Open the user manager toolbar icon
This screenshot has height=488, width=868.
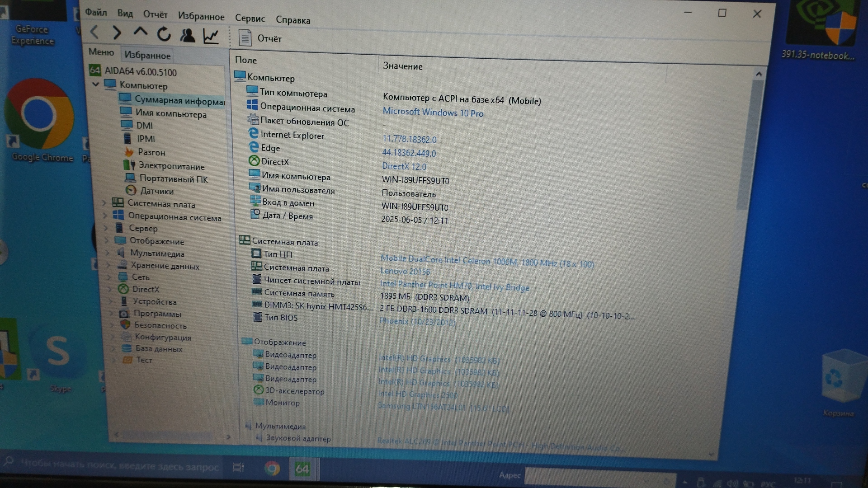[187, 35]
